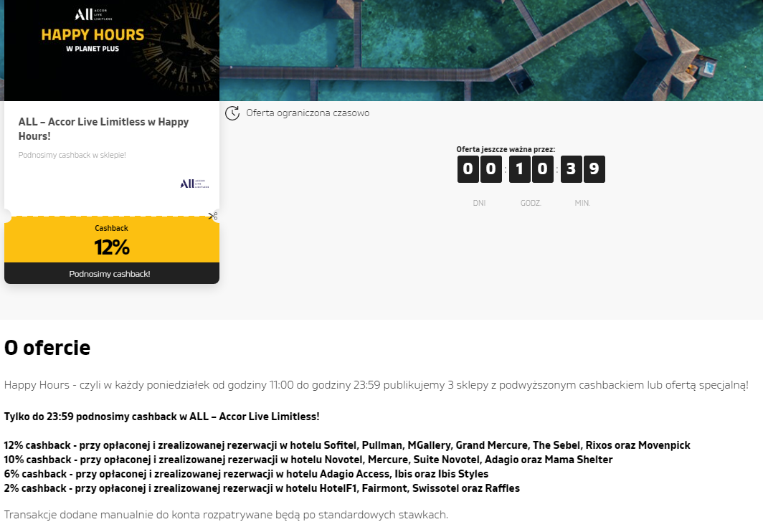Click 'Oferta jeszcze ważna przez:' label
Viewport: 763px width, 532px height.
point(506,149)
